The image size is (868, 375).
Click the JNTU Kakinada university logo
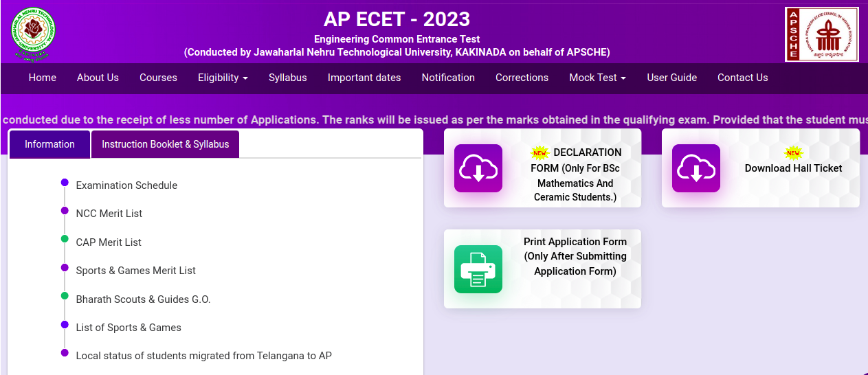[x=32, y=34]
